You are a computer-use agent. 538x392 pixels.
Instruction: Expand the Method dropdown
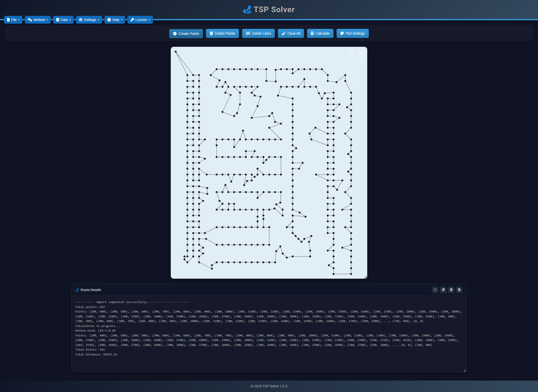38,20
